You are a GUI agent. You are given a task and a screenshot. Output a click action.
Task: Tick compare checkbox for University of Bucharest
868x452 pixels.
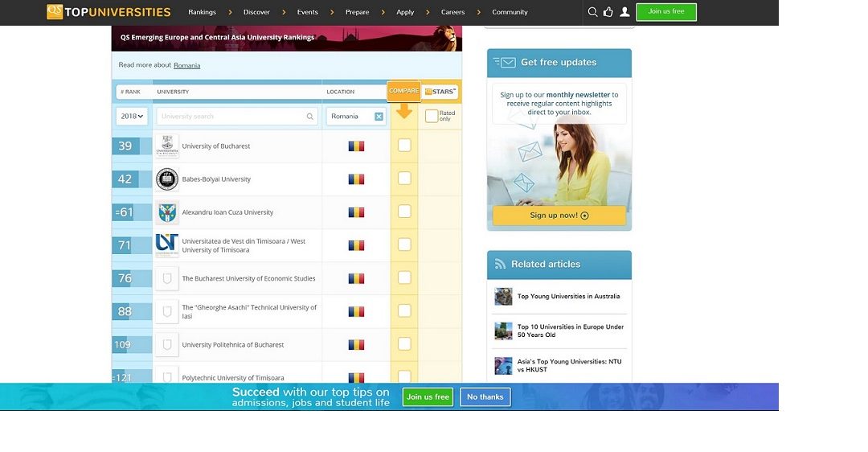[404, 145]
